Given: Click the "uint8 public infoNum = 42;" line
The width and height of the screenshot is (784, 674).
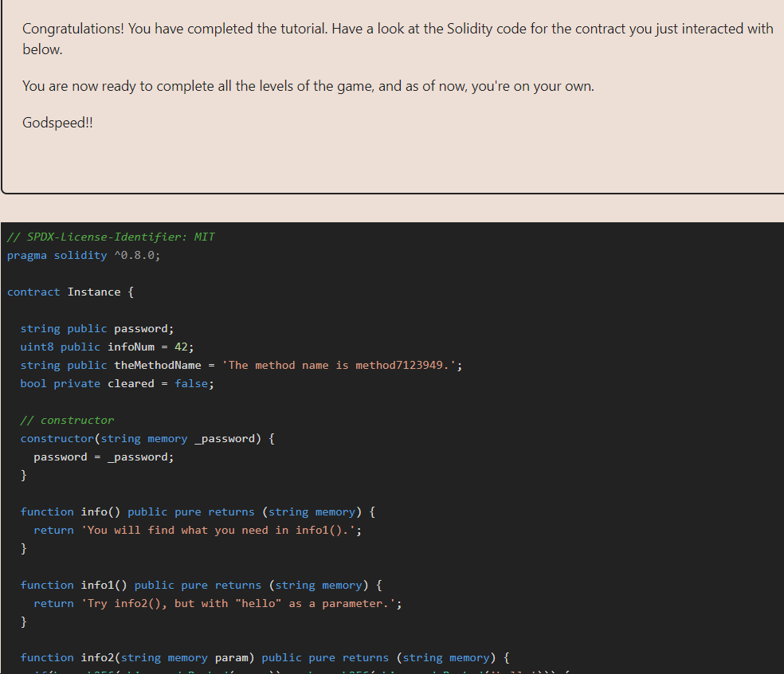Looking at the screenshot, I should [x=107, y=347].
